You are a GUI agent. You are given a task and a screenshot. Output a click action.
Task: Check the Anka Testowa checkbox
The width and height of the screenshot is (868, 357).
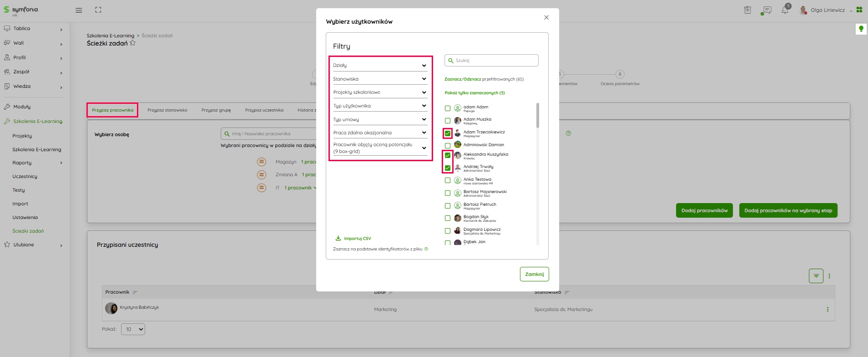[448, 180]
